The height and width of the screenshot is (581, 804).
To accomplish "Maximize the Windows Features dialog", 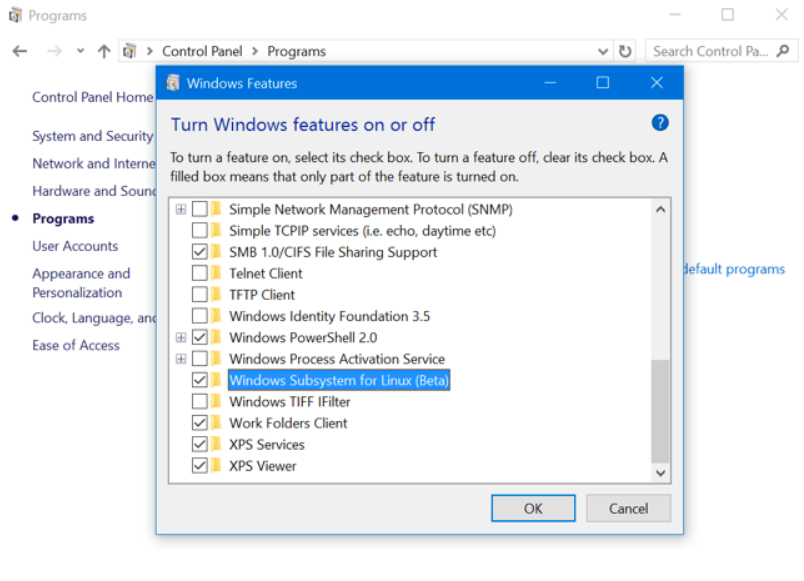I will [x=603, y=83].
